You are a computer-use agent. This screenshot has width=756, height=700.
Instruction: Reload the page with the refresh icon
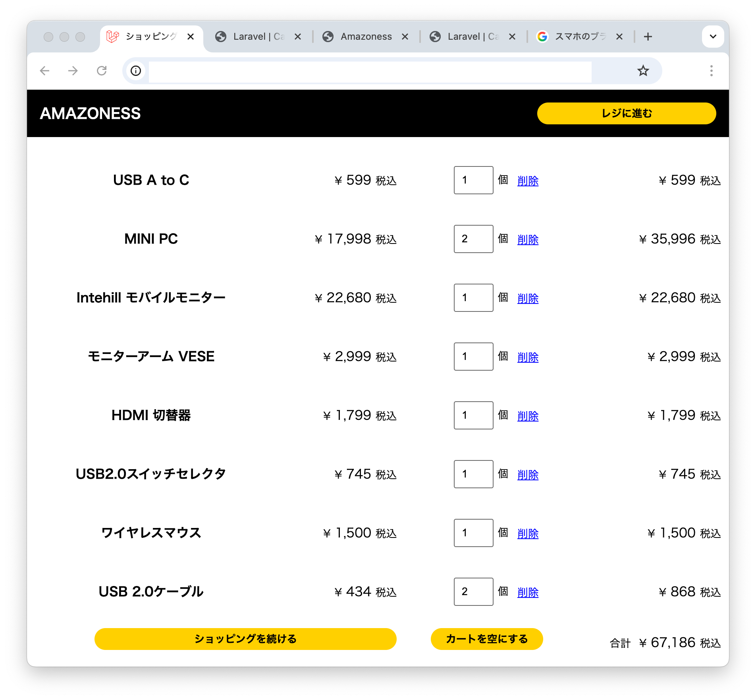coord(102,71)
